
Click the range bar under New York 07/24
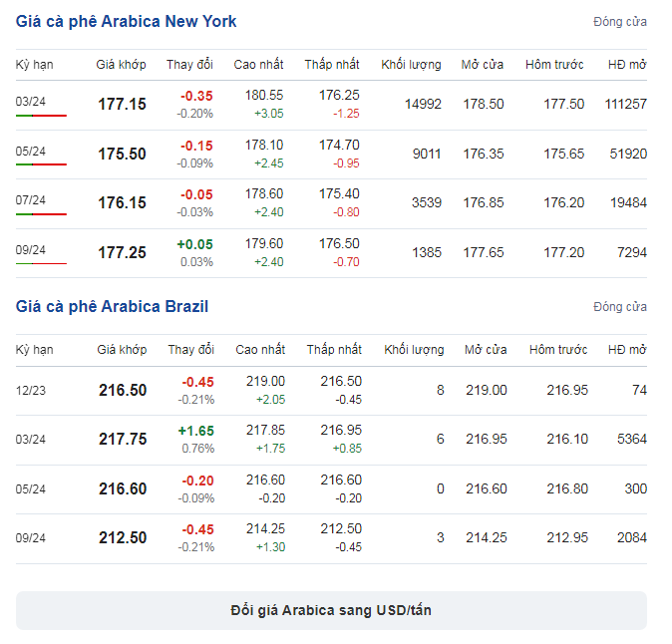41,213
